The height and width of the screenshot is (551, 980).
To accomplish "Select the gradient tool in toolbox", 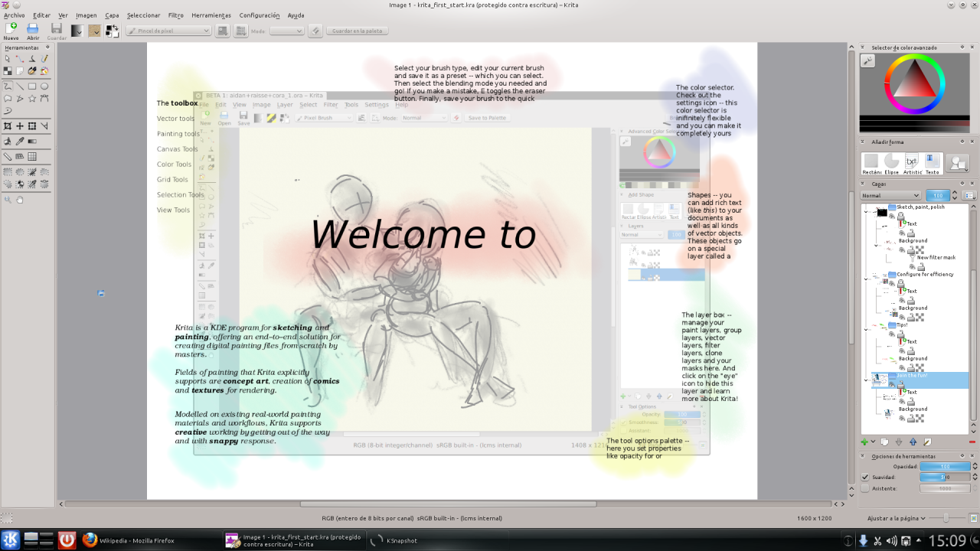I will point(32,142).
